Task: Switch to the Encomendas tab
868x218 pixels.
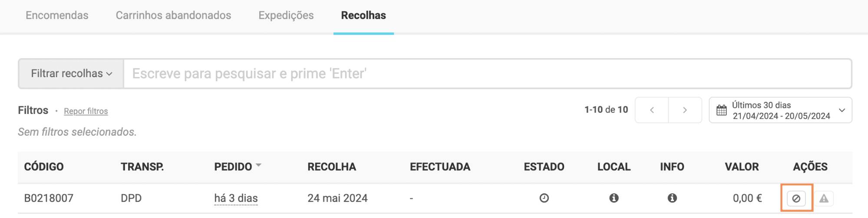Action: (57, 16)
